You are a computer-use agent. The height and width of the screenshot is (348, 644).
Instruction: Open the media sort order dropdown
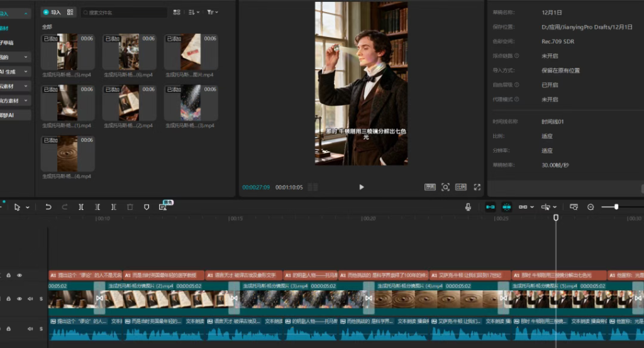pyautogui.click(x=194, y=12)
